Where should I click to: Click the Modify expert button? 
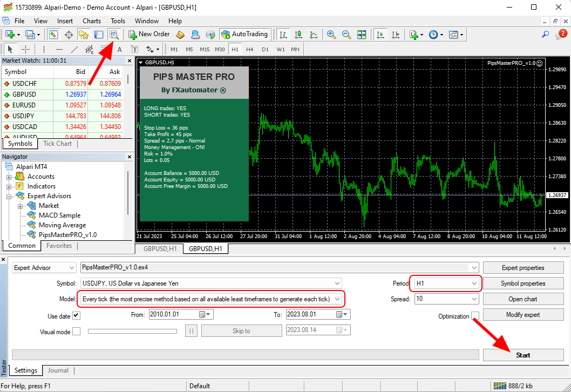tap(523, 315)
